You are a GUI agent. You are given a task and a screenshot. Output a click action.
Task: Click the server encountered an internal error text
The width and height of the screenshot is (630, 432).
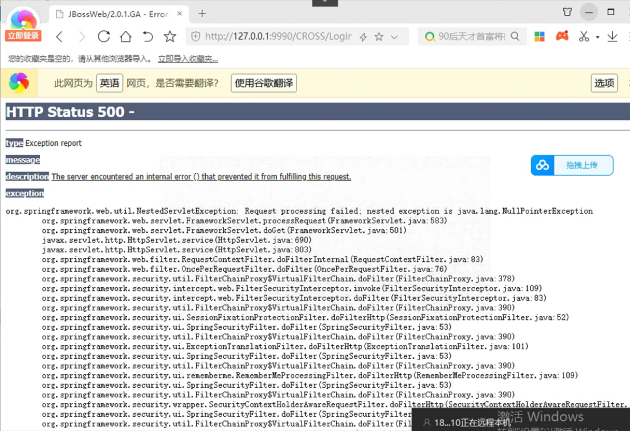201,176
